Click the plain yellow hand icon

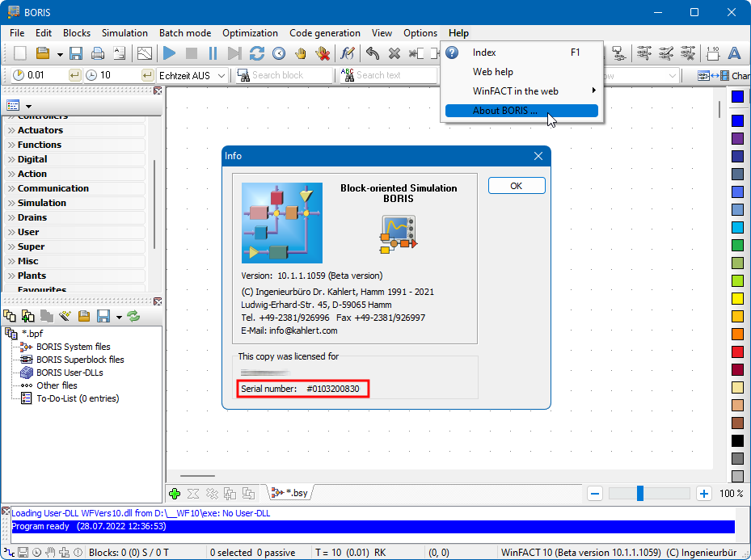pyautogui.click(x=300, y=53)
